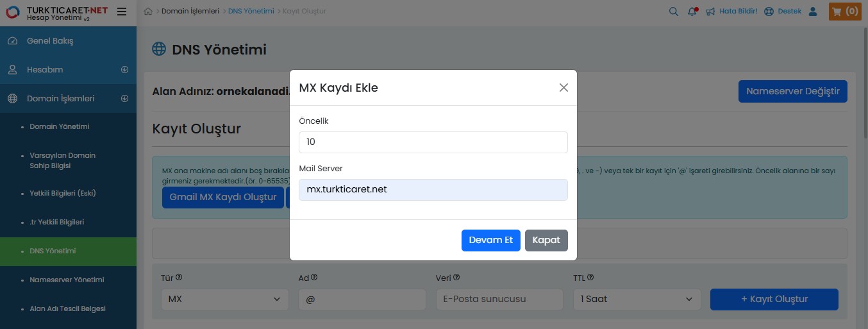Click the Öncelik input field

click(x=433, y=142)
